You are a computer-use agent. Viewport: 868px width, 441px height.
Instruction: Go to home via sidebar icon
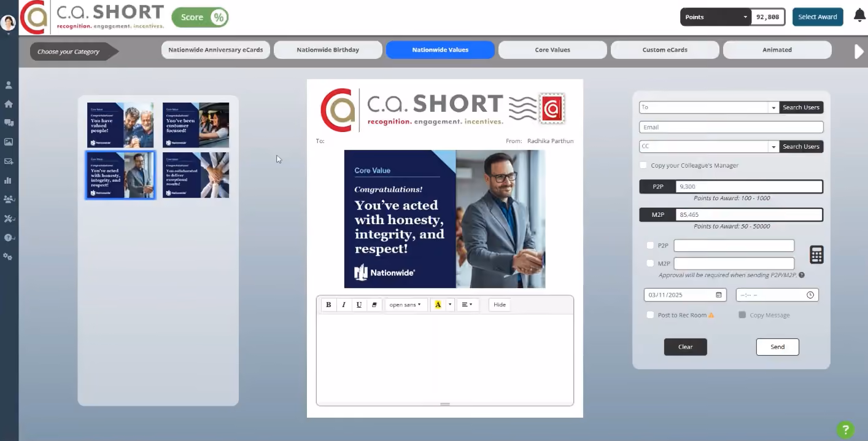point(9,104)
